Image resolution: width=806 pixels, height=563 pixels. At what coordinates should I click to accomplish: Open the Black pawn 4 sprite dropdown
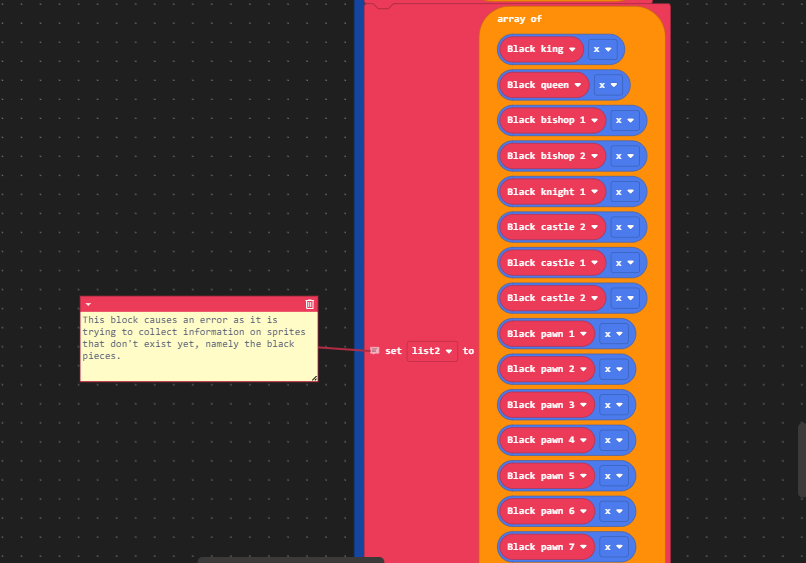pyautogui.click(x=547, y=440)
